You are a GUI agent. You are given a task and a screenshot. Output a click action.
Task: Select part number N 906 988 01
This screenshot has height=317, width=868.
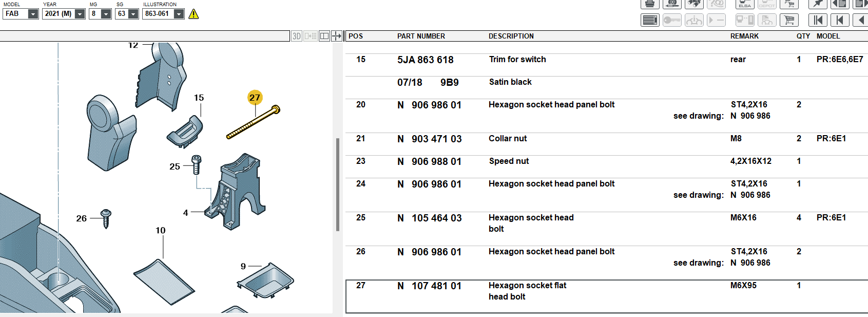430,161
